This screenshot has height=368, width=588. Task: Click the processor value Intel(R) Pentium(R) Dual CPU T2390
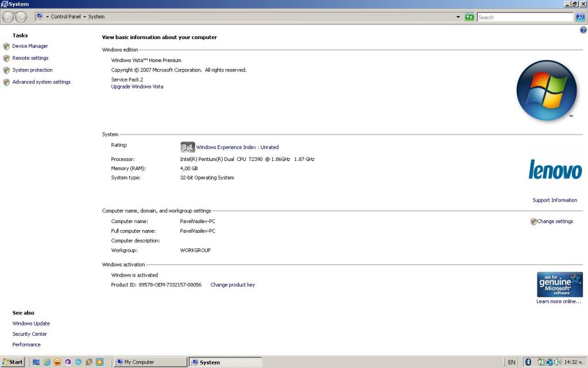click(247, 159)
